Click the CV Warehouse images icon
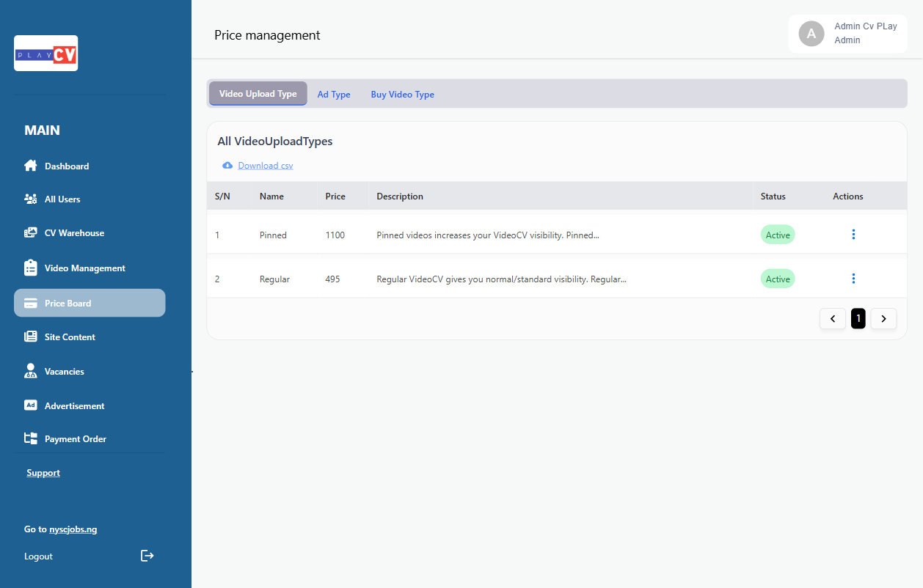The height and width of the screenshot is (588, 923). click(31, 232)
